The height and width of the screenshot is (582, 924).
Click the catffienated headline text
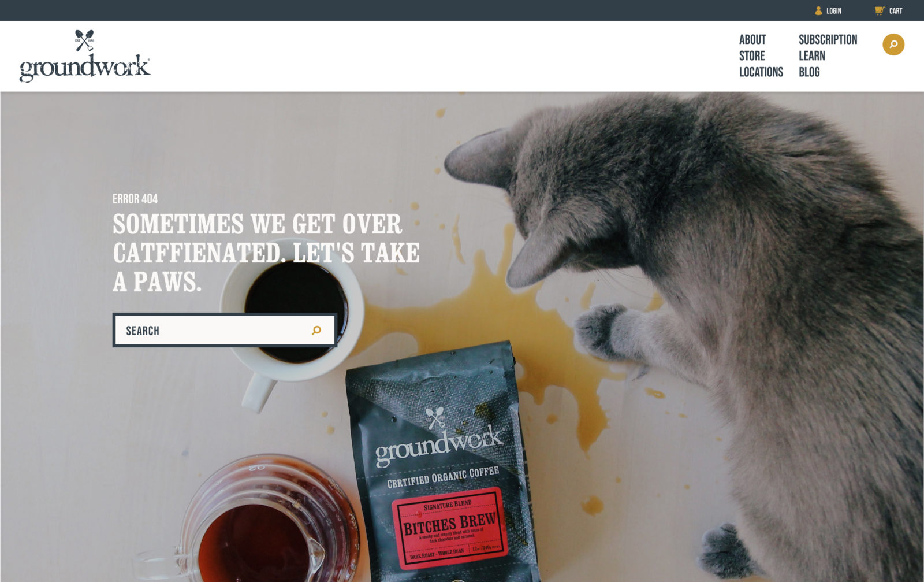[266, 253]
